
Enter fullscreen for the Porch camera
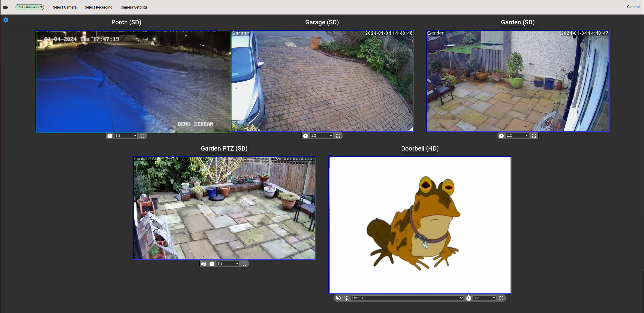142,136
